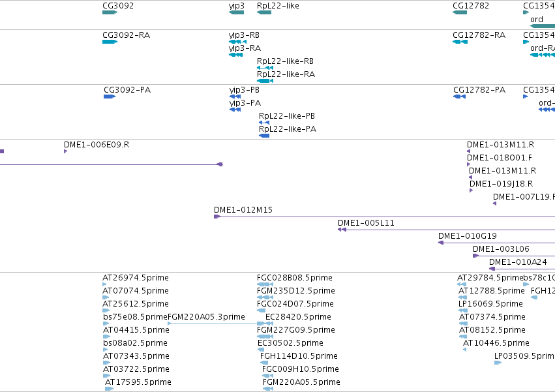Select the RpL22-like-RB transcript label
The image size is (555, 392).
tap(285, 61)
